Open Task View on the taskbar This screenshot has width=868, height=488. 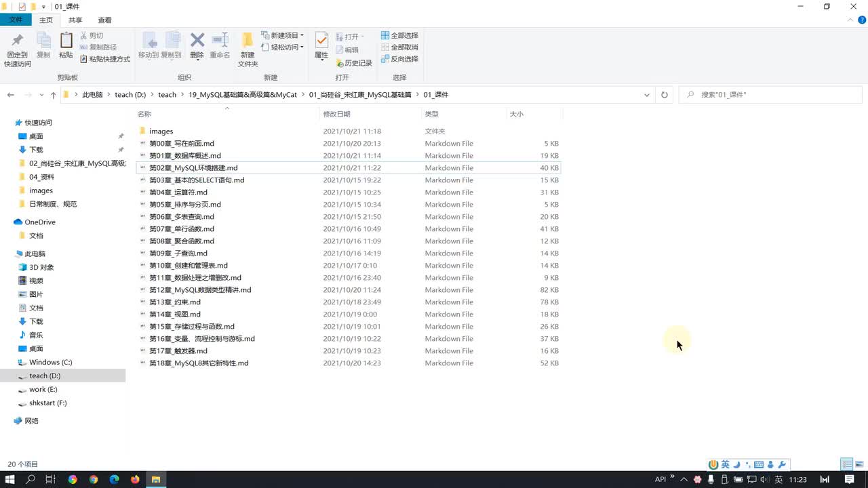50,479
